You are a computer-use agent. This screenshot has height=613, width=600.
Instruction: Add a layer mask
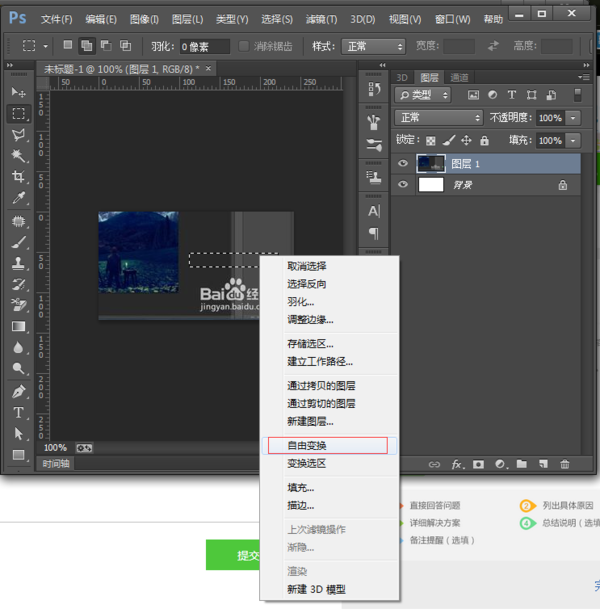click(478, 464)
